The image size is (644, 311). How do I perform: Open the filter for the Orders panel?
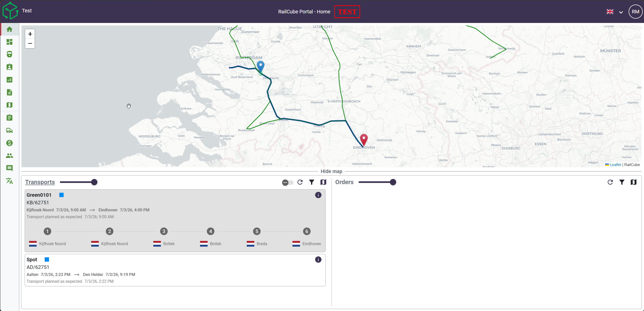click(622, 182)
